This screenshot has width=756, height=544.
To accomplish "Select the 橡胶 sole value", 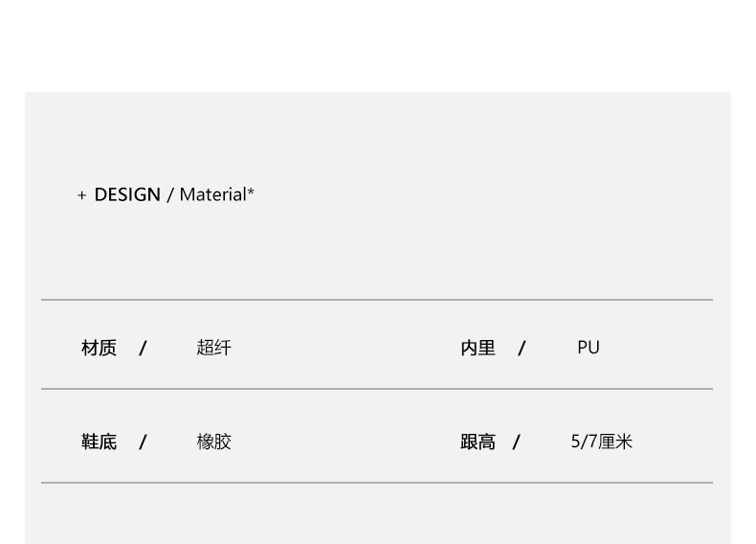I will click(x=213, y=442).
